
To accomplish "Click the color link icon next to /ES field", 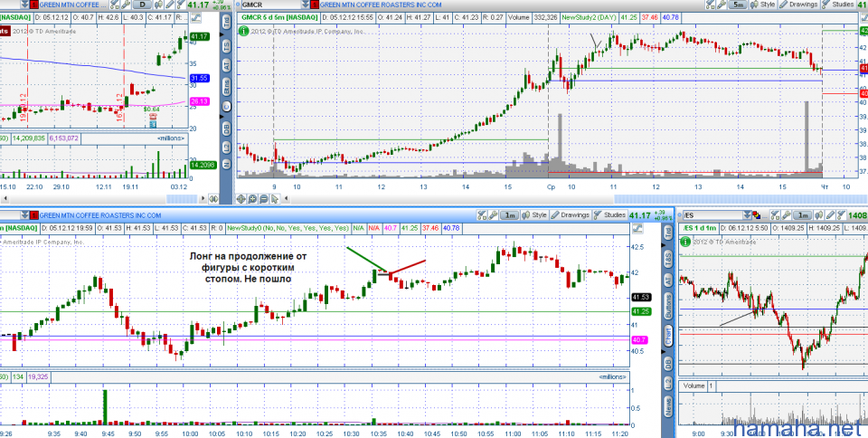I will point(756,214).
